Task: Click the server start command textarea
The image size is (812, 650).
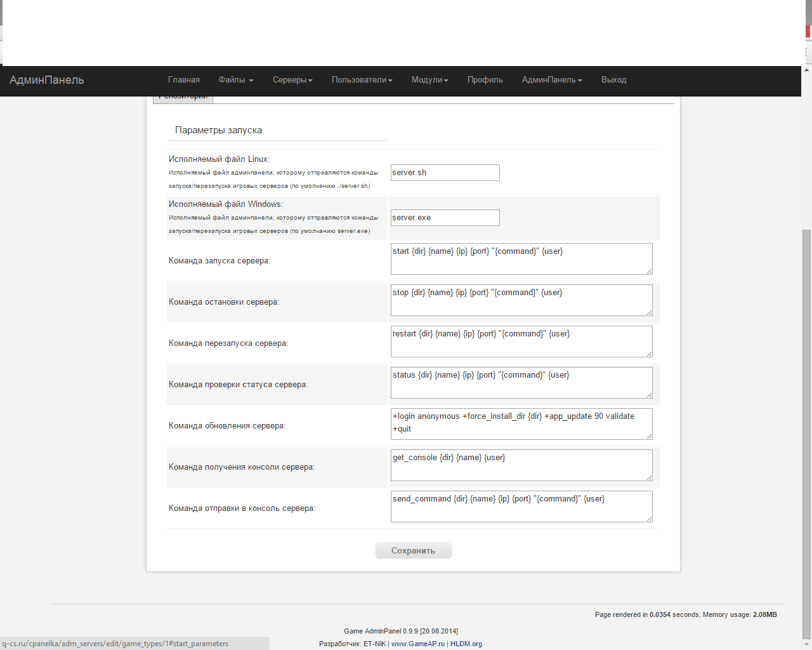Action: [x=521, y=259]
